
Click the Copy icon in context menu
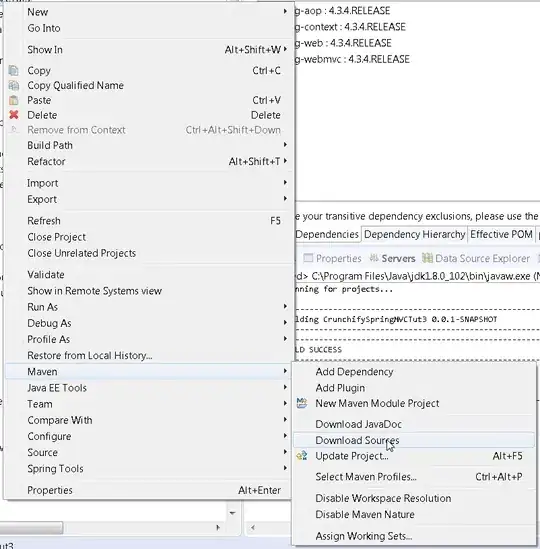pos(14,70)
